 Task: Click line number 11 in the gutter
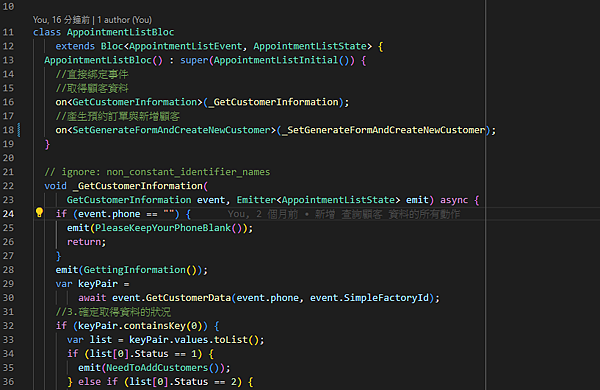pyautogui.click(x=8, y=32)
